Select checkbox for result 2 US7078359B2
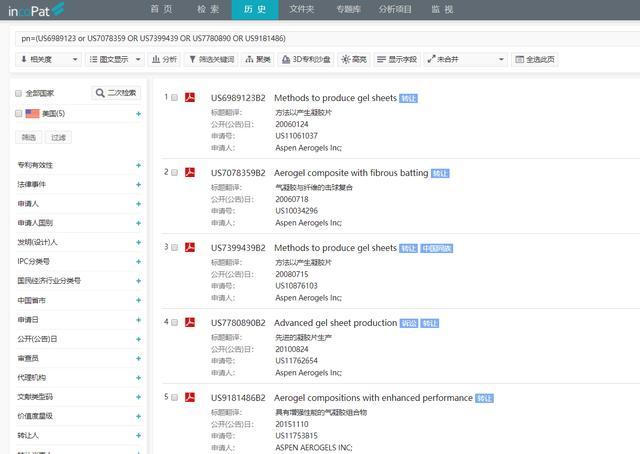 click(174, 173)
